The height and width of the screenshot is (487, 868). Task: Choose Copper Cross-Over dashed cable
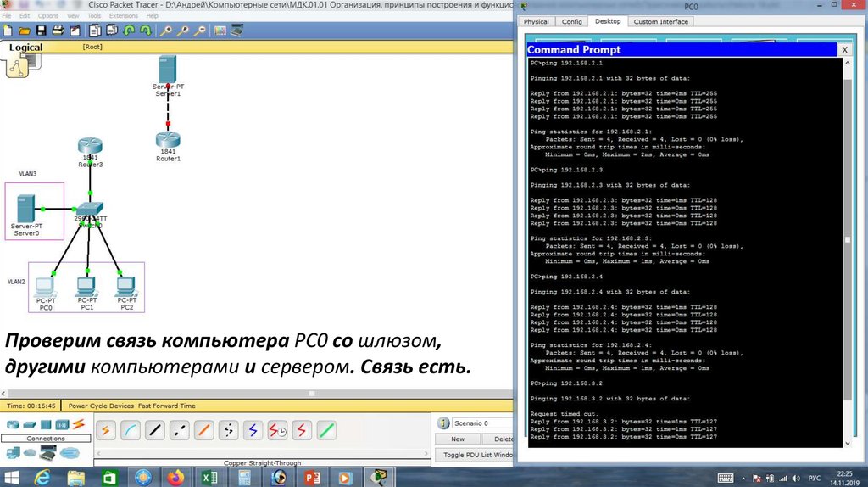pos(180,430)
